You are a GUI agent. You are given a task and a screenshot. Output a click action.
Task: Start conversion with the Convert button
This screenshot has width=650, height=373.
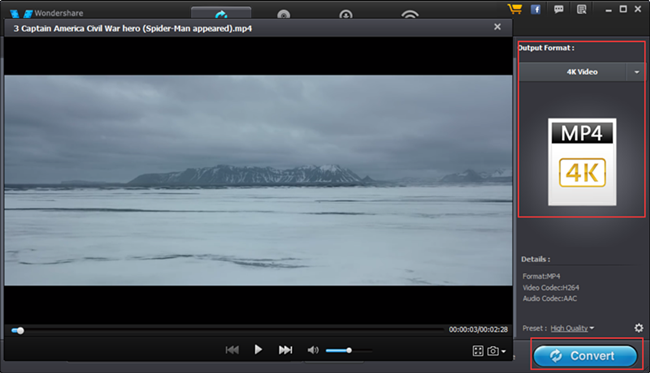585,356
